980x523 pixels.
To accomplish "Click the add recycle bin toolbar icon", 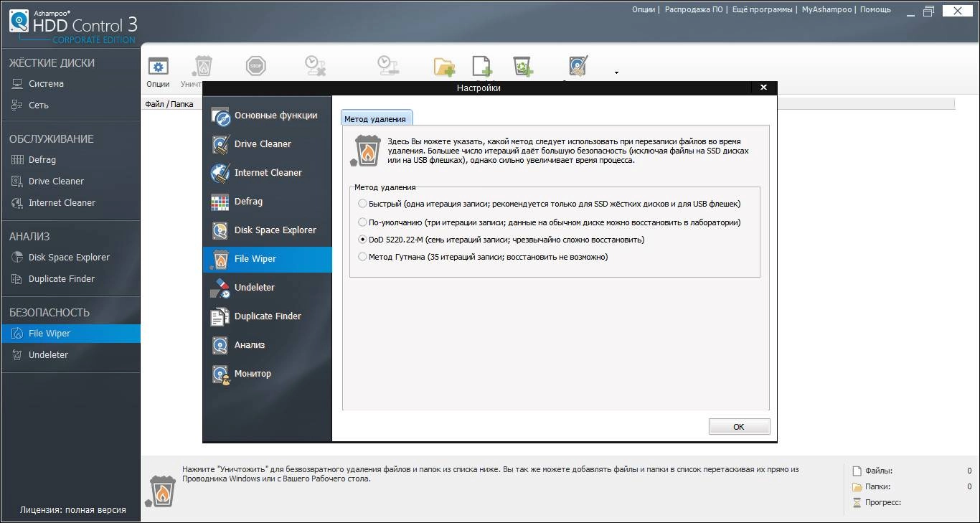I will 523,66.
